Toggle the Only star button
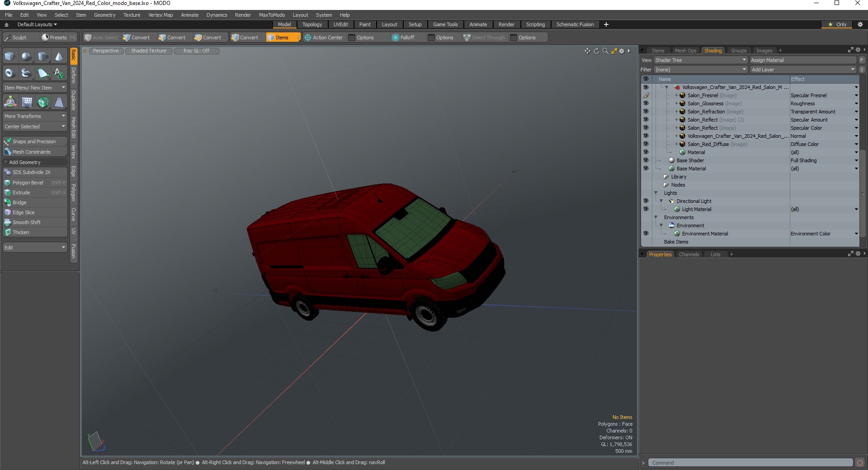The height and width of the screenshot is (470, 868). click(837, 24)
